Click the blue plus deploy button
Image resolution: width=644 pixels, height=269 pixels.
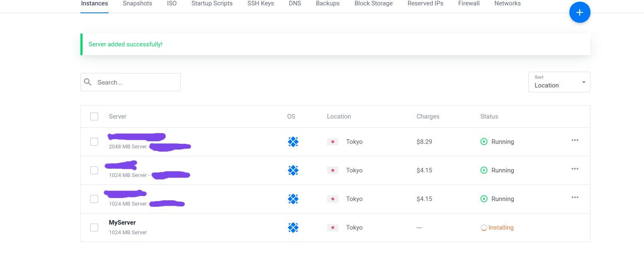pyautogui.click(x=579, y=12)
